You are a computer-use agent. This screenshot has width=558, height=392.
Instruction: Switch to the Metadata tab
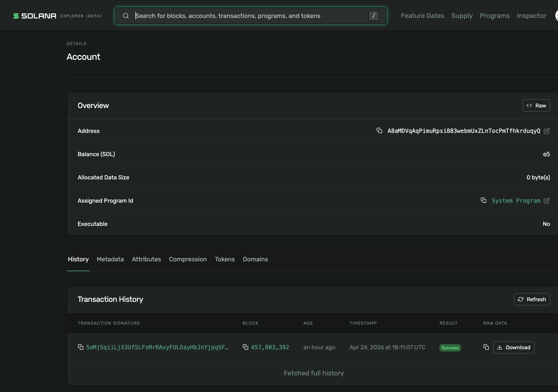[110, 259]
